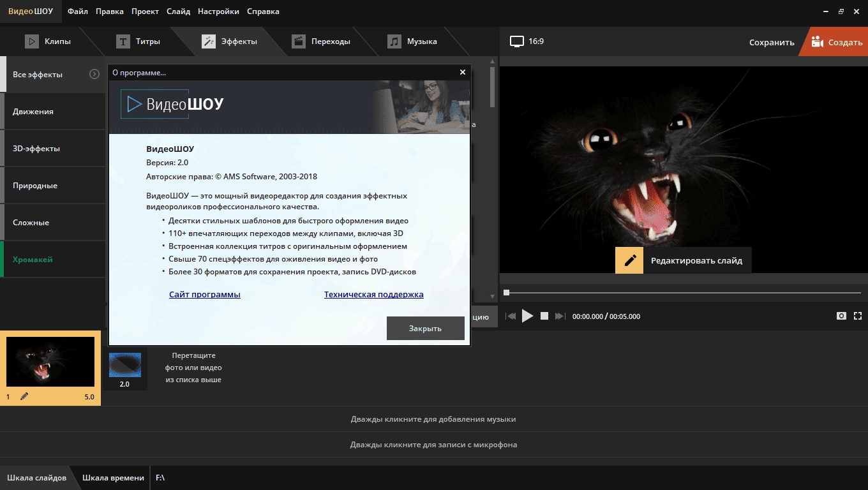Switch to the Эффекты tab
This screenshot has width=868, height=490.
[230, 41]
